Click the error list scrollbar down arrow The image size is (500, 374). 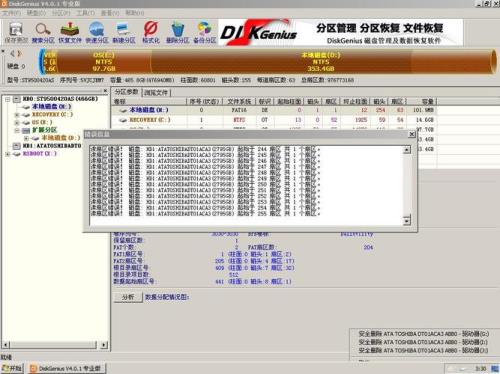click(x=407, y=220)
